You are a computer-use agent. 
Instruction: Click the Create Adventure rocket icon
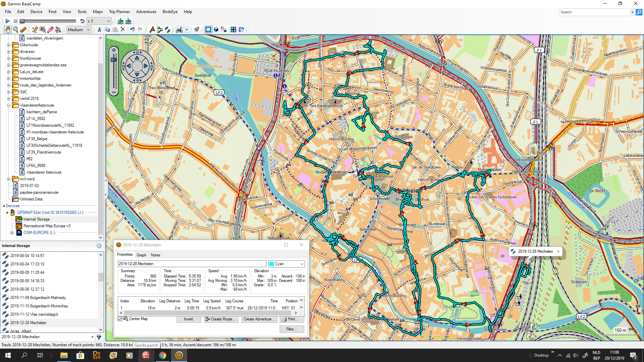pyautogui.click(x=197, y=29)
